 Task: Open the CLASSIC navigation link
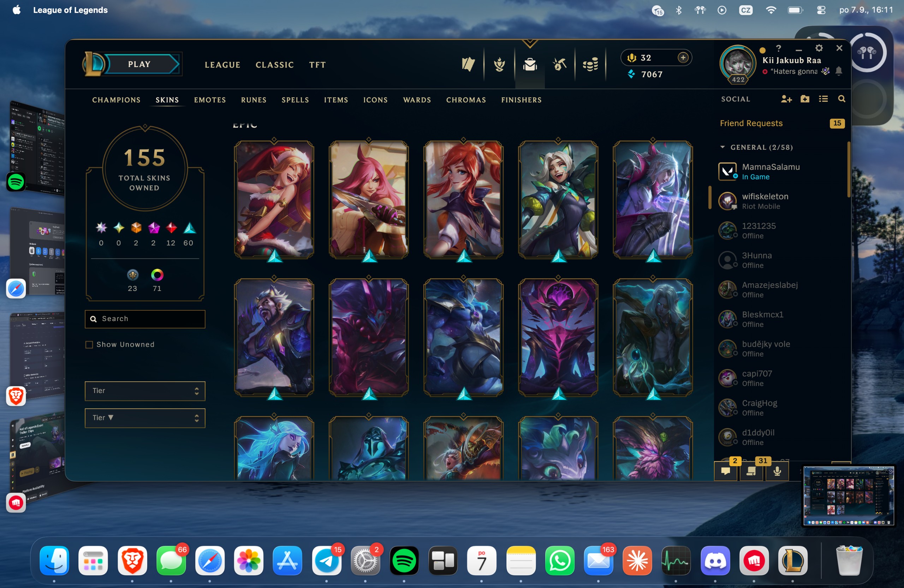[275, 65]
